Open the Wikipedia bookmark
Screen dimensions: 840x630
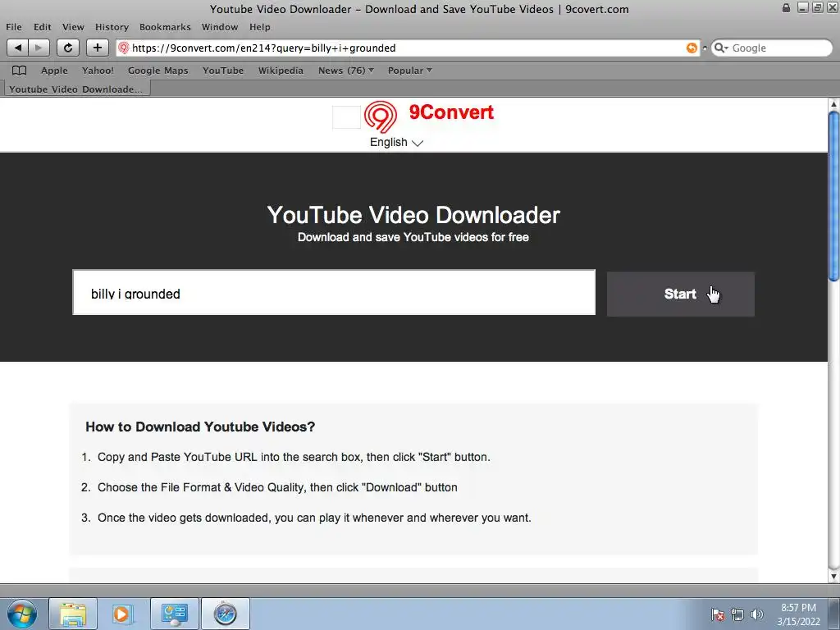[x=281, y=71]
